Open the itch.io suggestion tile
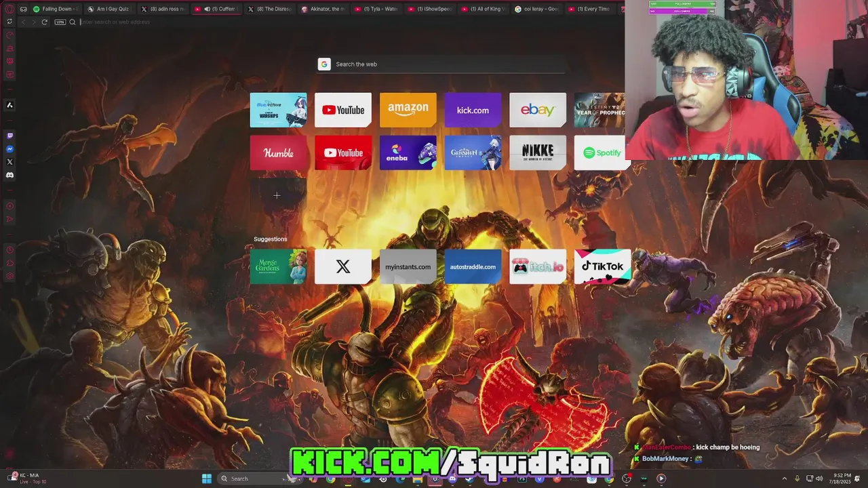868x488 pixels. click(x=538, y=266)
